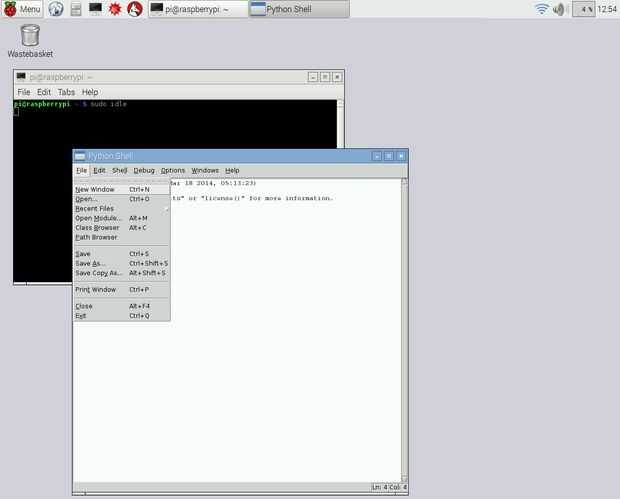Expand Recent Files submenu
This screenshot has width=620, height=499.
[x=122, y=208]
